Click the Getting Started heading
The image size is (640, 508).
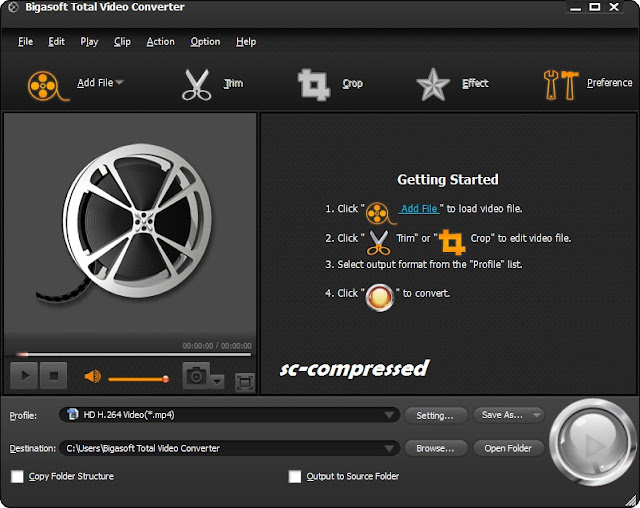(448, 180)
